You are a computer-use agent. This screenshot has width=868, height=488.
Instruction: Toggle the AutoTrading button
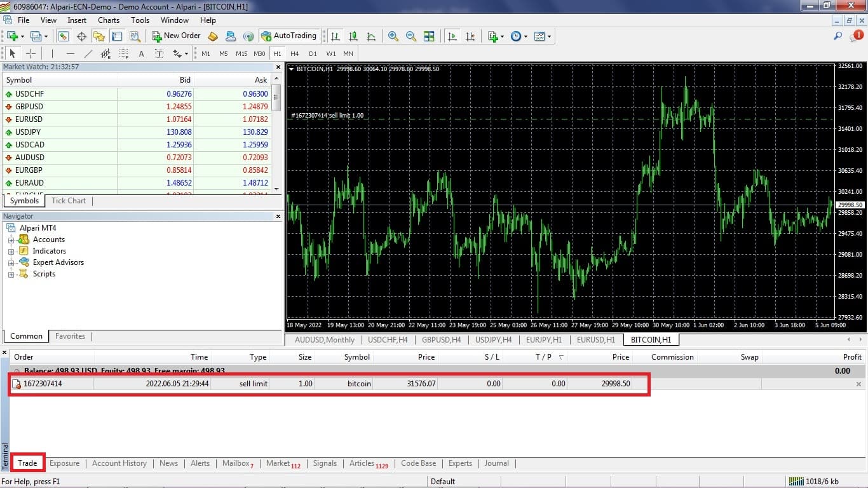pos(288,36)
